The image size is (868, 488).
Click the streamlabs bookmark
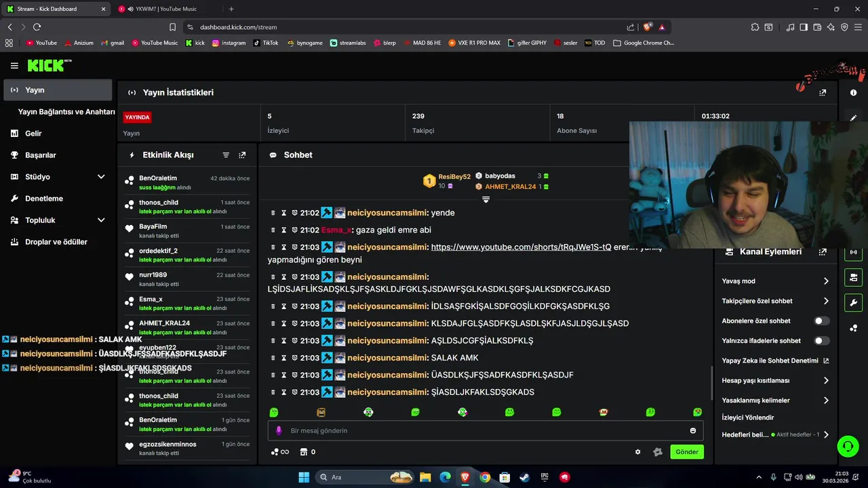click(348, 43)
